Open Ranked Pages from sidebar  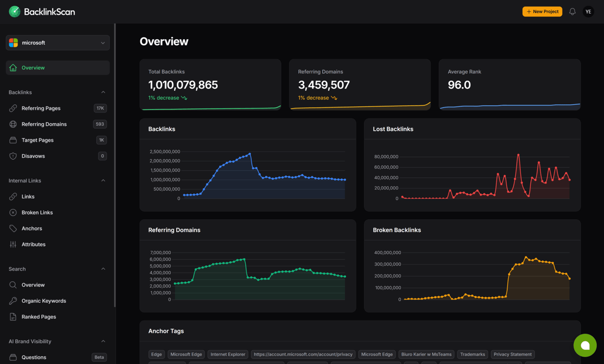tap(38, 317)
